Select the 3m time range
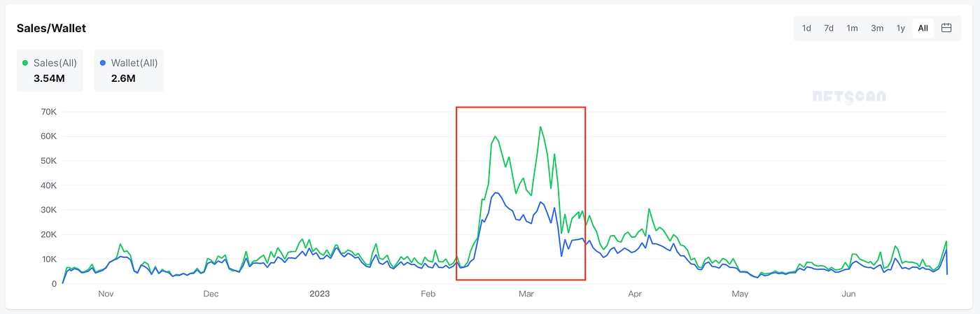The height and width of the screenshot is (314, 980). [876, 28]
